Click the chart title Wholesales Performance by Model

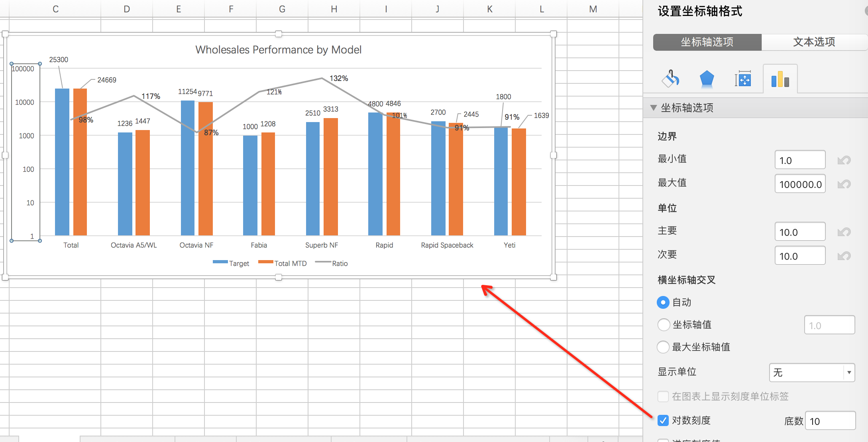coord(278,50)
